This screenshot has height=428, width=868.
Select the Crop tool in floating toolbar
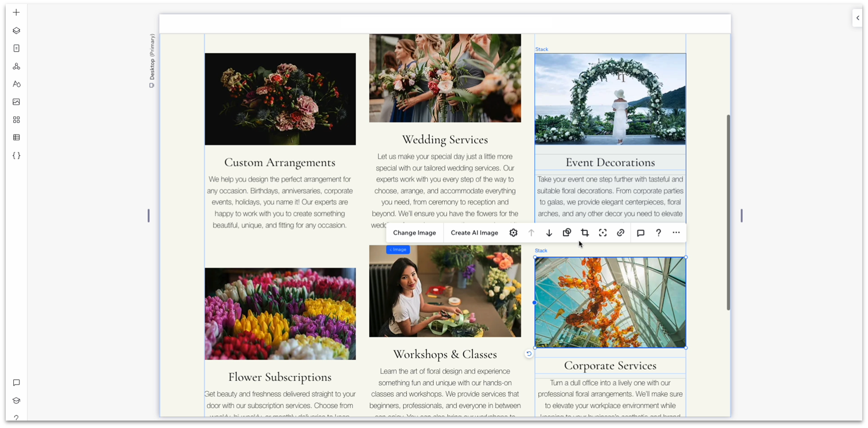tap(585, 233)
